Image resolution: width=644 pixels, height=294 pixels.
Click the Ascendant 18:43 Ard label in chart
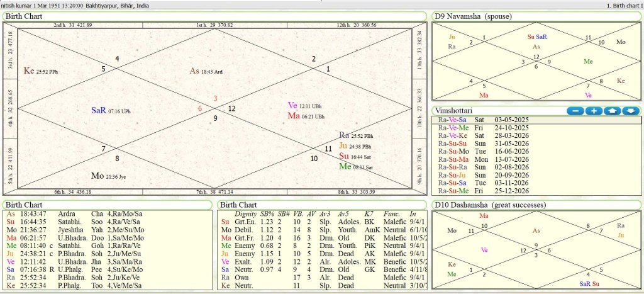click(x=207, y=71)
